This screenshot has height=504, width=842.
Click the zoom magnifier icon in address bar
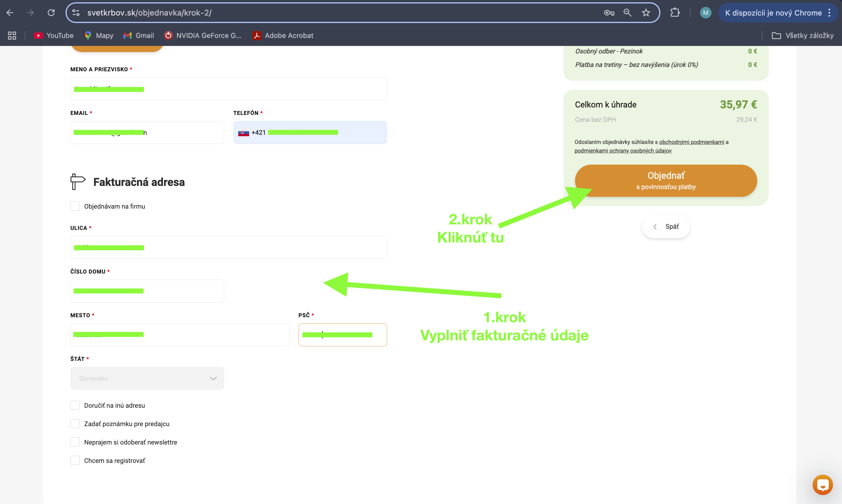pyautogui.click(x=627, y=13)
